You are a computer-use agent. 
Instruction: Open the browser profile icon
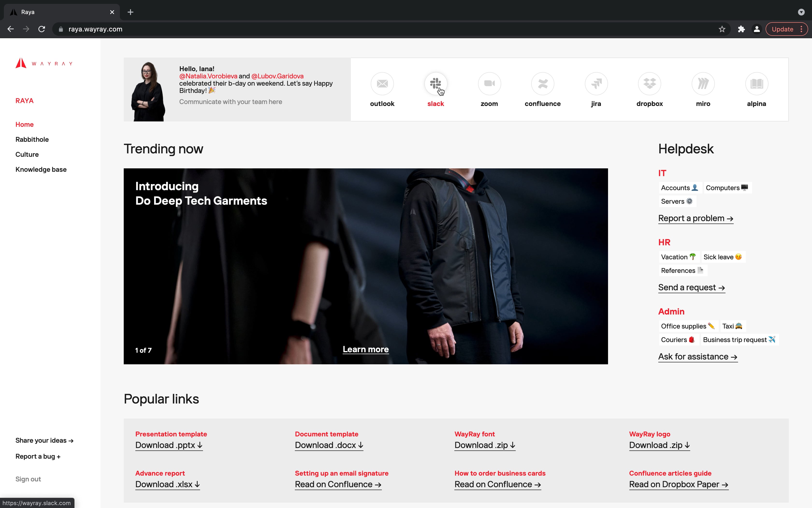pyautogui.click(x=757, y=29)
